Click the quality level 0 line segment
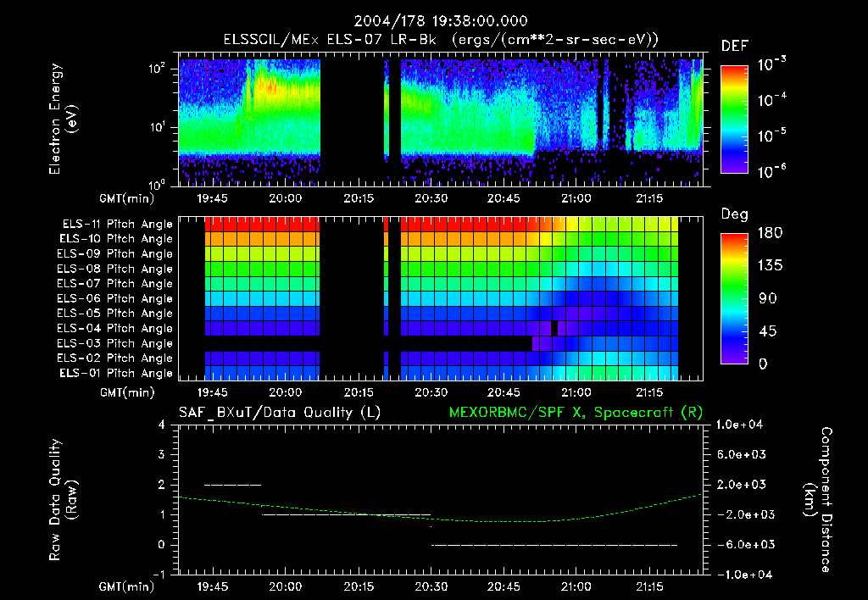Screen dimensions: 868x600 [554, 545]
